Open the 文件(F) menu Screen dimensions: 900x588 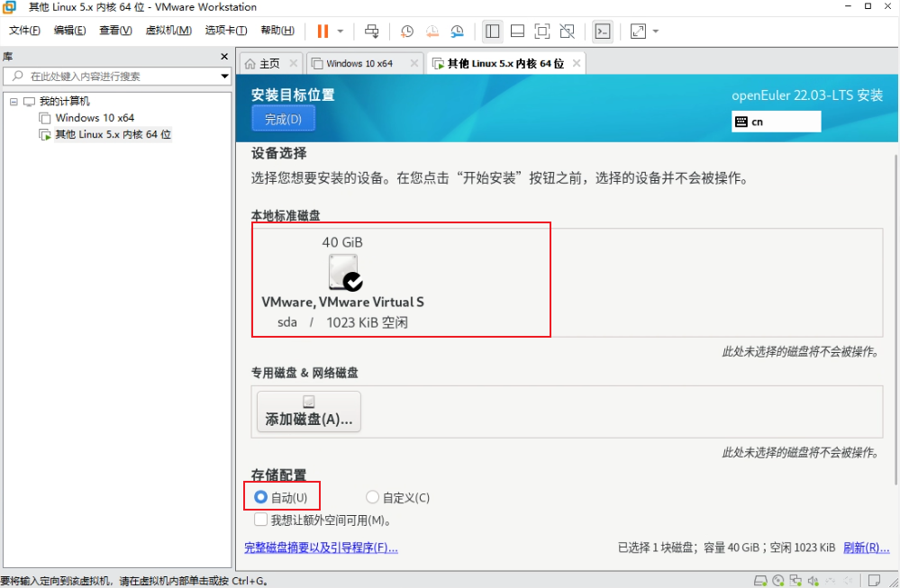click(x=24, y=31)
